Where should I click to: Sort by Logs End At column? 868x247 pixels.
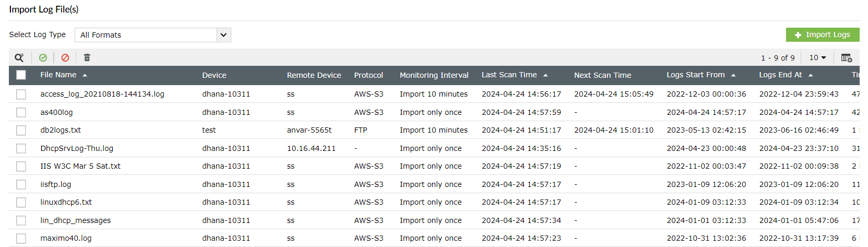click(780, 75)
